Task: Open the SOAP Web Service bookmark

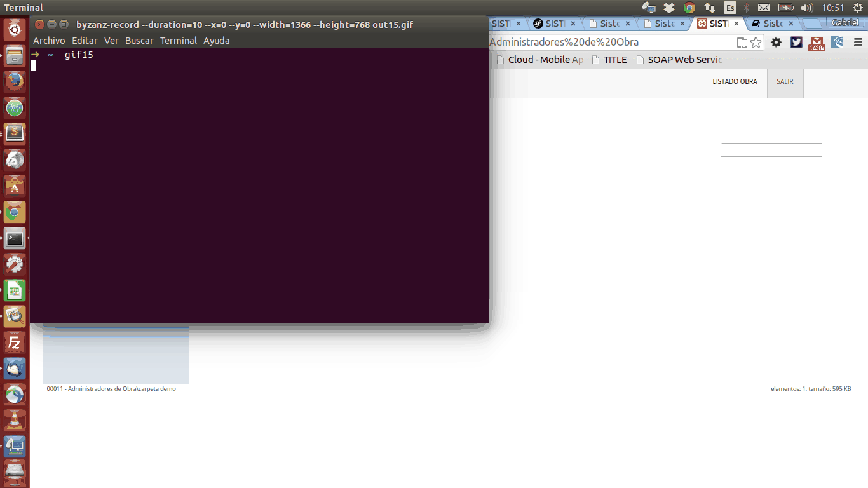Action: point(679,60)
